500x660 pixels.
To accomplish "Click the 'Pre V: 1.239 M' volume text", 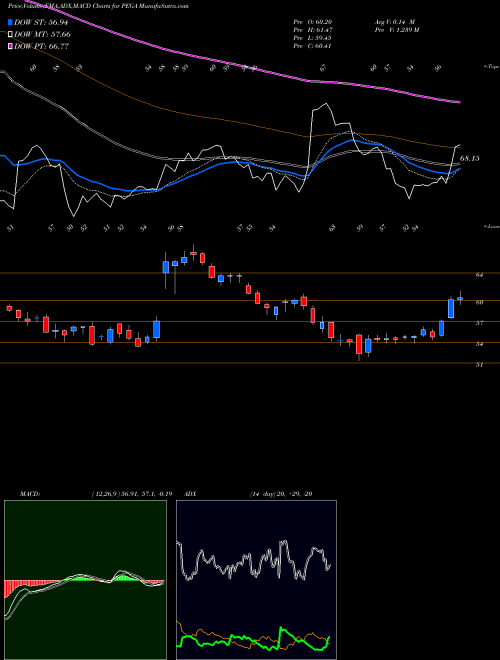I will point(396,30).
